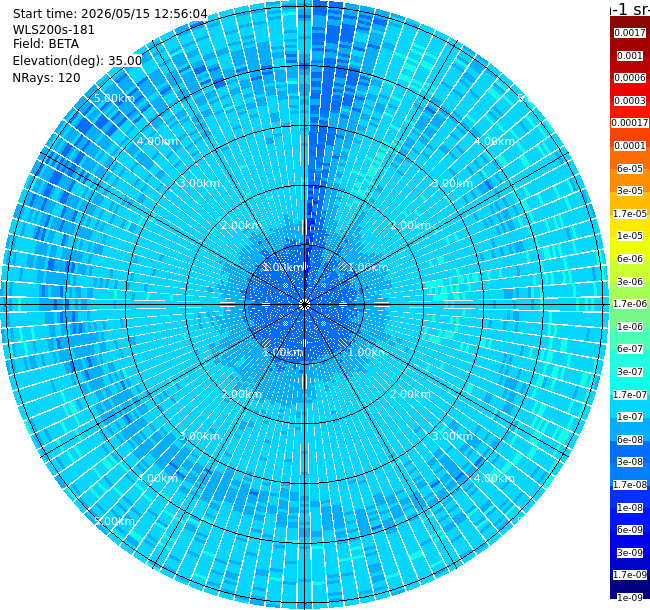The height and width of the screenshot is (610, 650).
Task: Click the 3e-08 blue colorbar label
Action: (630, 462)
